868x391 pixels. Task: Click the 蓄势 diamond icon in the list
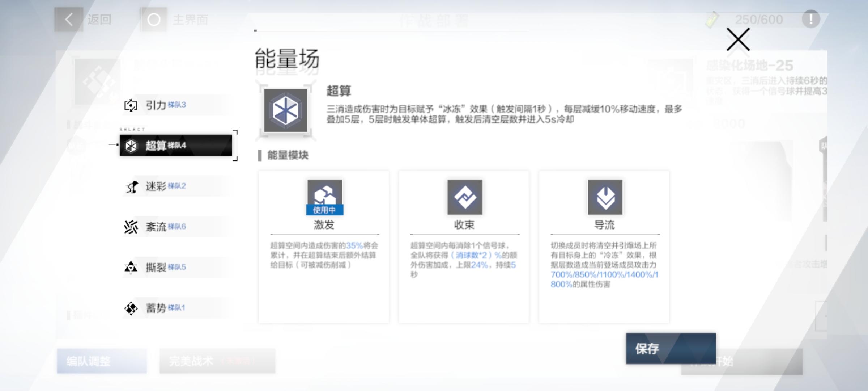[131, 308]
